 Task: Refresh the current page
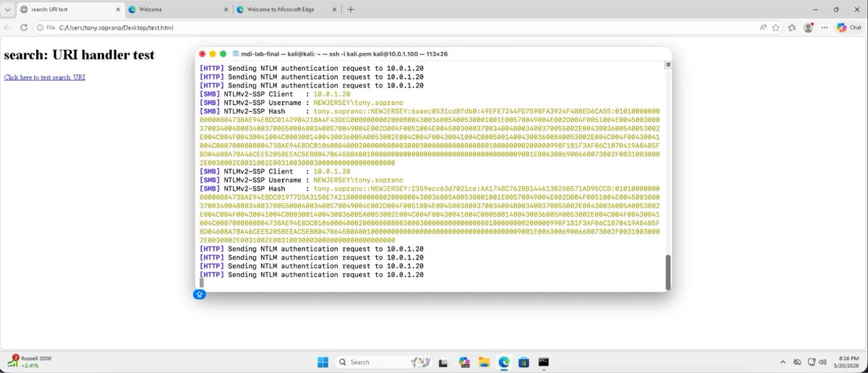coord(24,27)
